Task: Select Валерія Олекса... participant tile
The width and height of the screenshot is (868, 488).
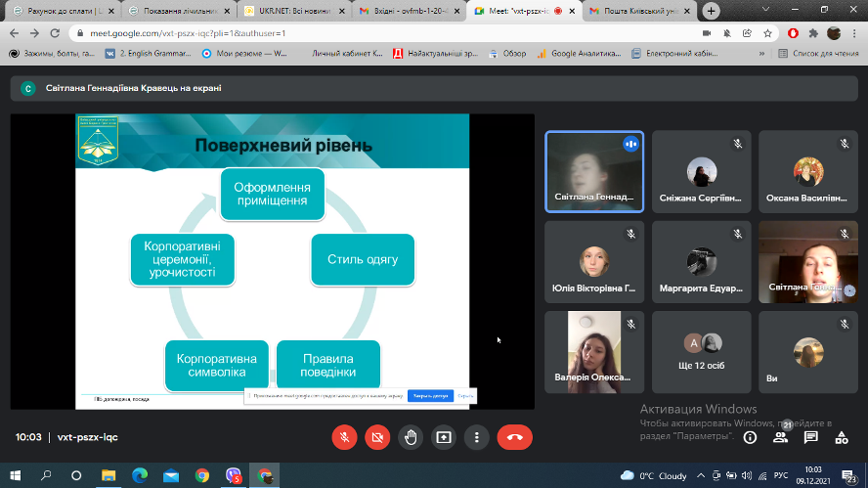Action: point(594,352)
